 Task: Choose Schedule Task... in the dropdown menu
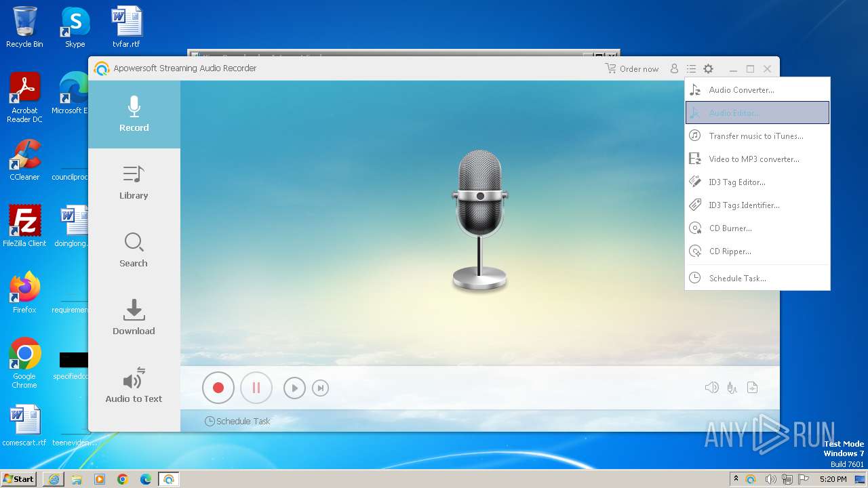pyautogui.click(x=757, y=279)
